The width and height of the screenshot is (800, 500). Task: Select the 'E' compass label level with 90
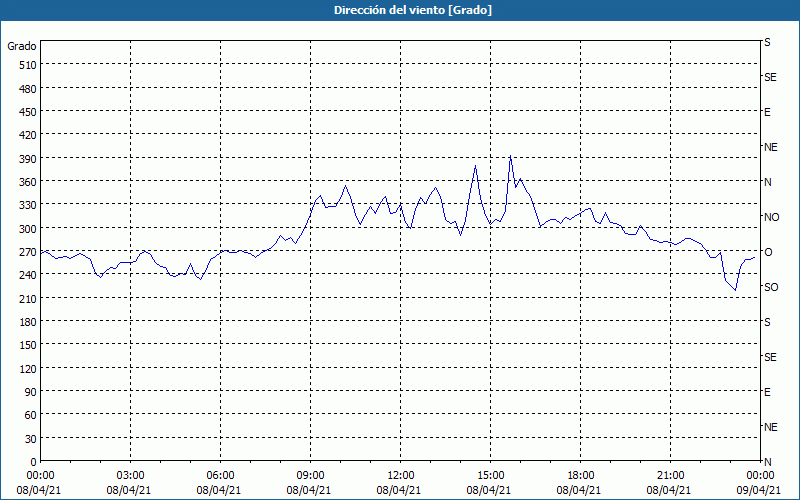(767, 392)
